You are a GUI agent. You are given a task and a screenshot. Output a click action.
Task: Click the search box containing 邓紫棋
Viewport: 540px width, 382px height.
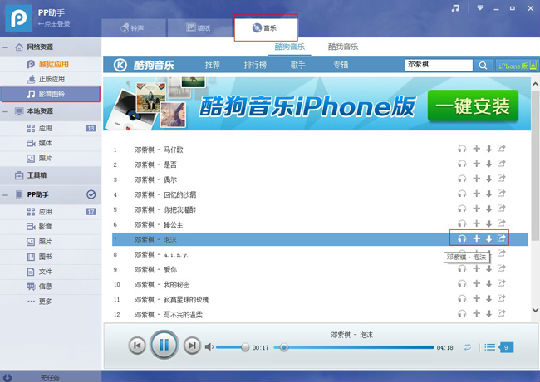(x=439, y=65)
